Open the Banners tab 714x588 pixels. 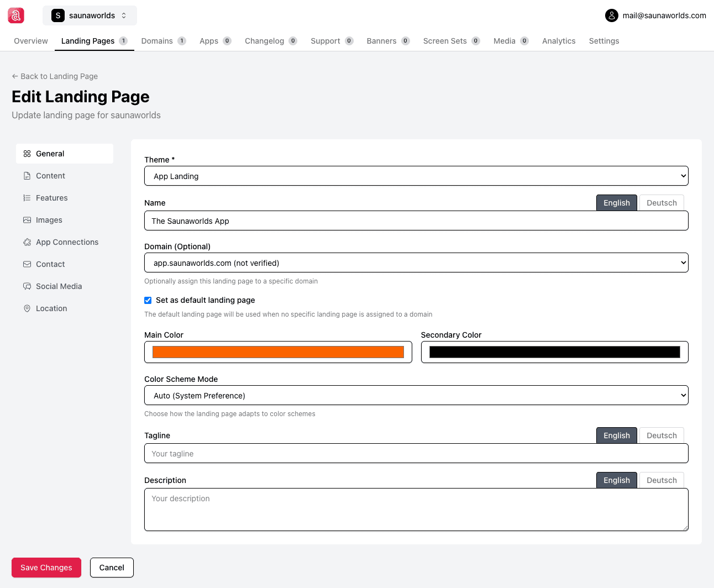388,41
